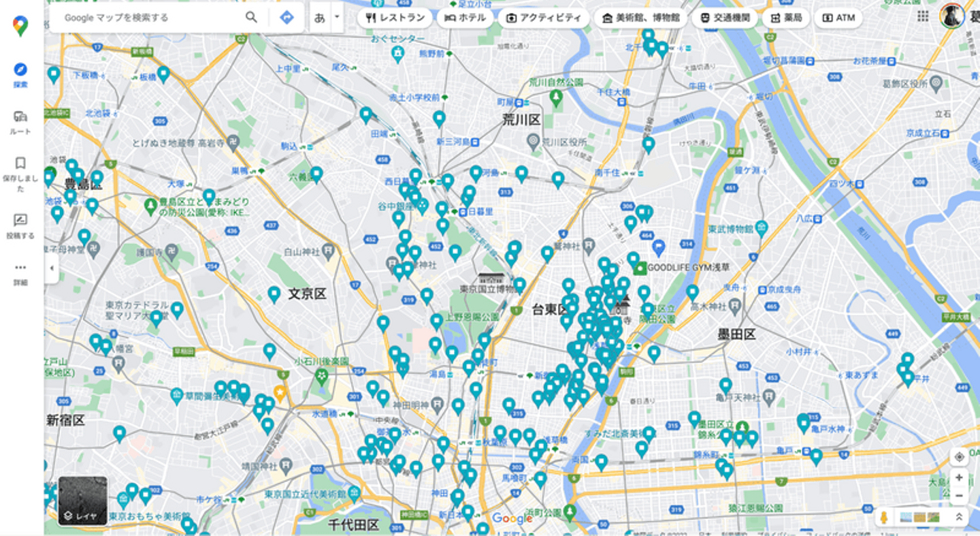Click the 墨田区 ward label
Screen dimensions: 980x536
click(x=737, y=334)
